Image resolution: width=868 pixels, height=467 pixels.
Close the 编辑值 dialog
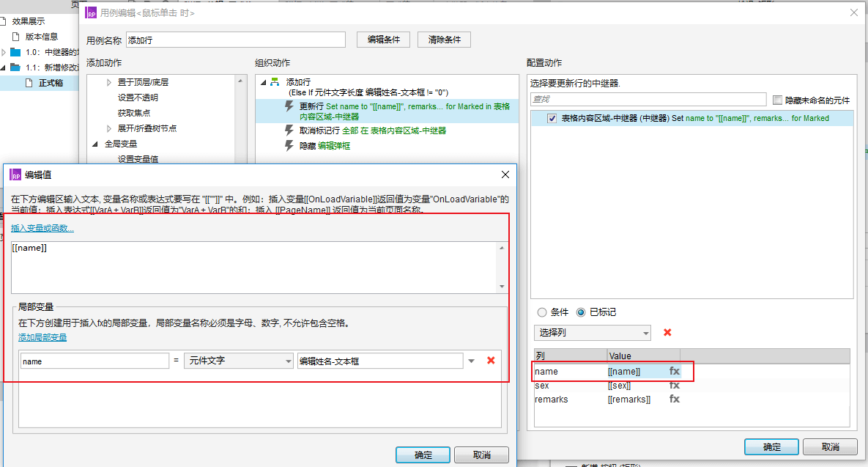tap(505, 174)
